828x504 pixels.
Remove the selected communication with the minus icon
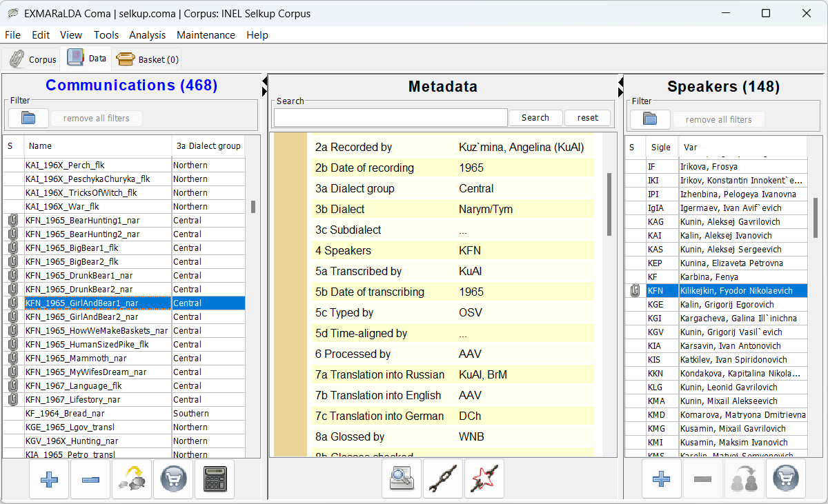pyautogui.click(x=90, y=479)
